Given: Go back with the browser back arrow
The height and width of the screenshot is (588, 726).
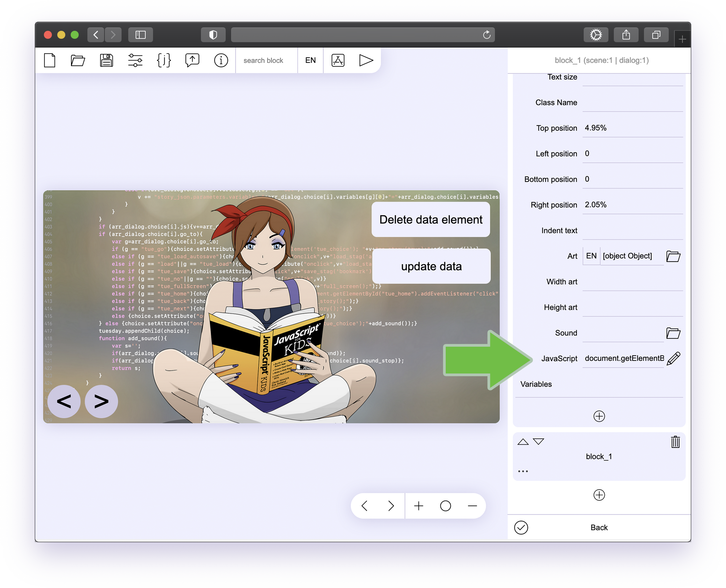Looking at the screenshot, I should click(x=96, y=35).
